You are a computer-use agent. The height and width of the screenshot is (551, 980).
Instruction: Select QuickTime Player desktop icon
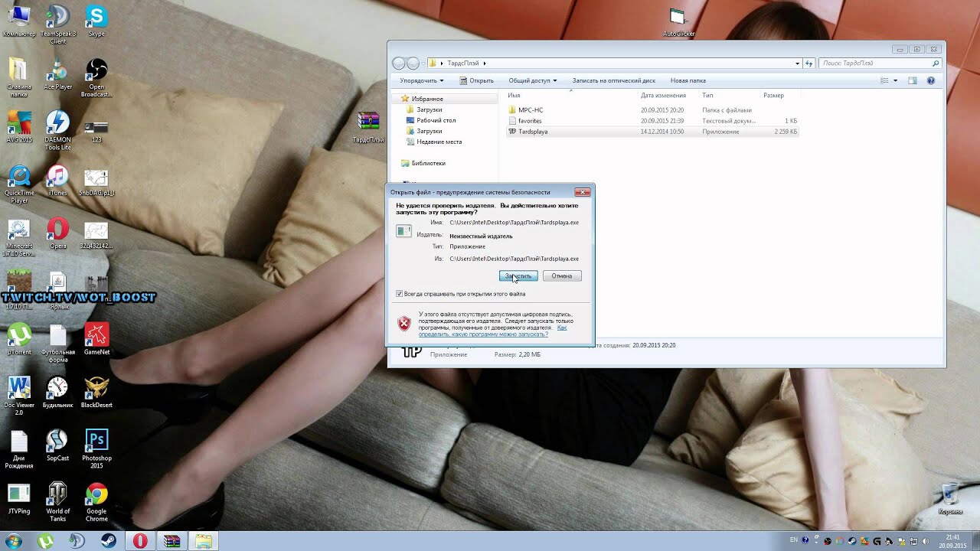pyautogui.click(x=19, y=184)
